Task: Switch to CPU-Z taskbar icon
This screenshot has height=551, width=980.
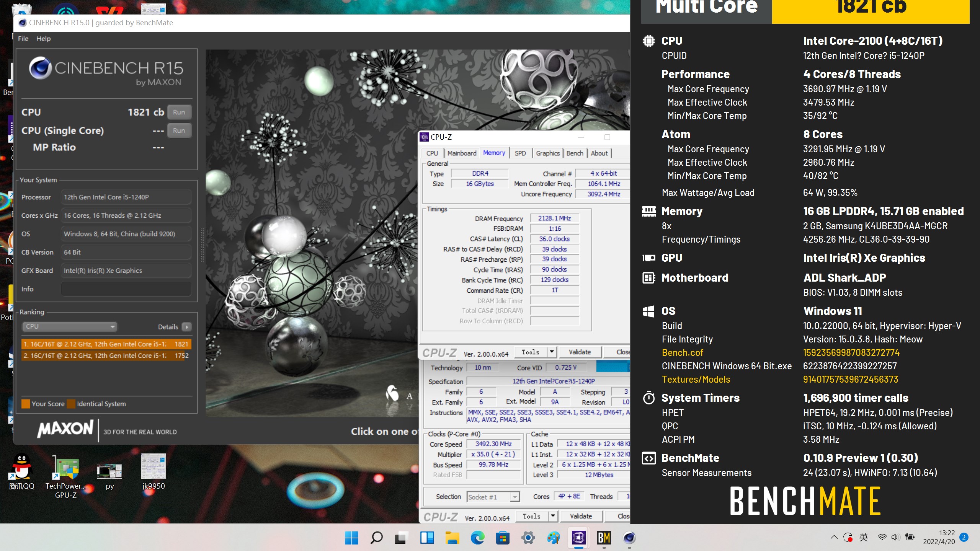Action: pyautogui.click(x=579, y=538)
